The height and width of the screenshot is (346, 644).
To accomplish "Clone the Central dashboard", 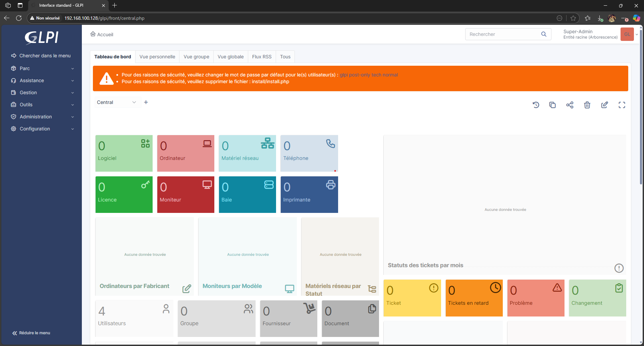I will coord(552,105).
